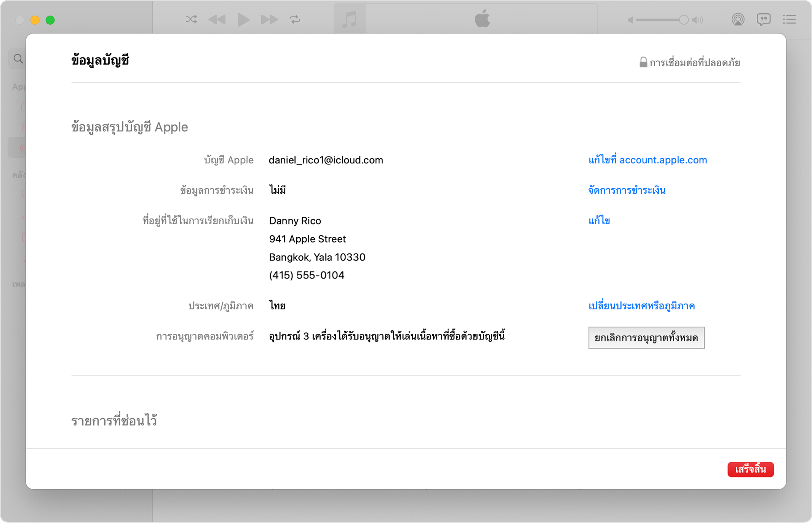Skip back to previous track

(217, 19)
